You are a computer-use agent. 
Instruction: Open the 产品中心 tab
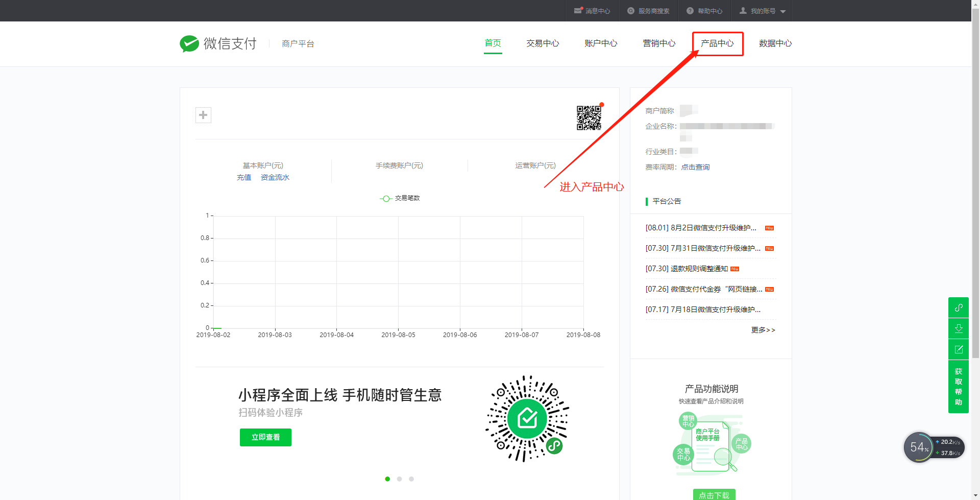coord(717,43)
